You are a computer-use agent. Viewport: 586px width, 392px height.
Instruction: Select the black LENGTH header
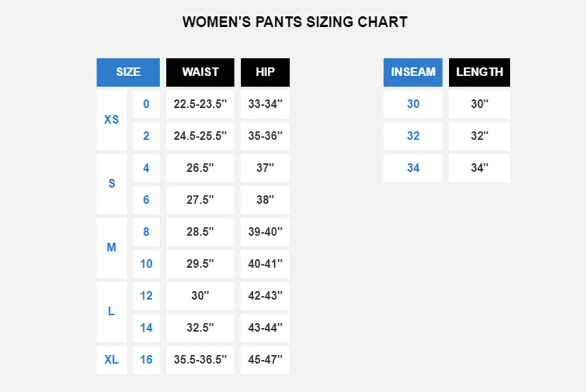pyautogui.click(x=479, y=72)
